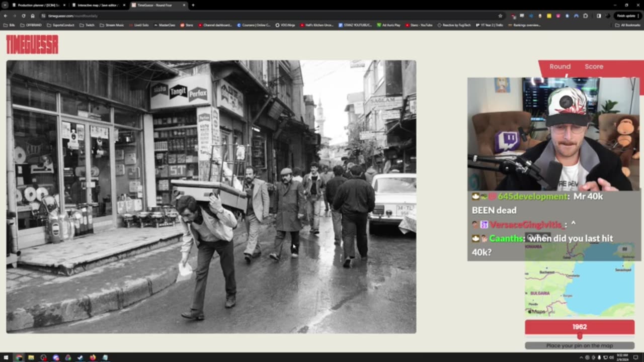Image resolution: width=644 pixels, height=362 pixels.
Task: Open the extensions puzzle icon
Action: 585,16
